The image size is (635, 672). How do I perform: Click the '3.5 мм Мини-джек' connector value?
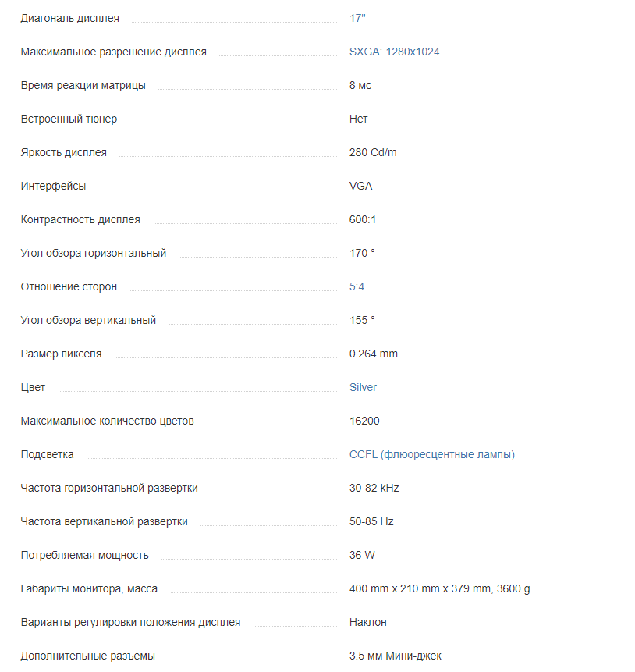[396, 656]
